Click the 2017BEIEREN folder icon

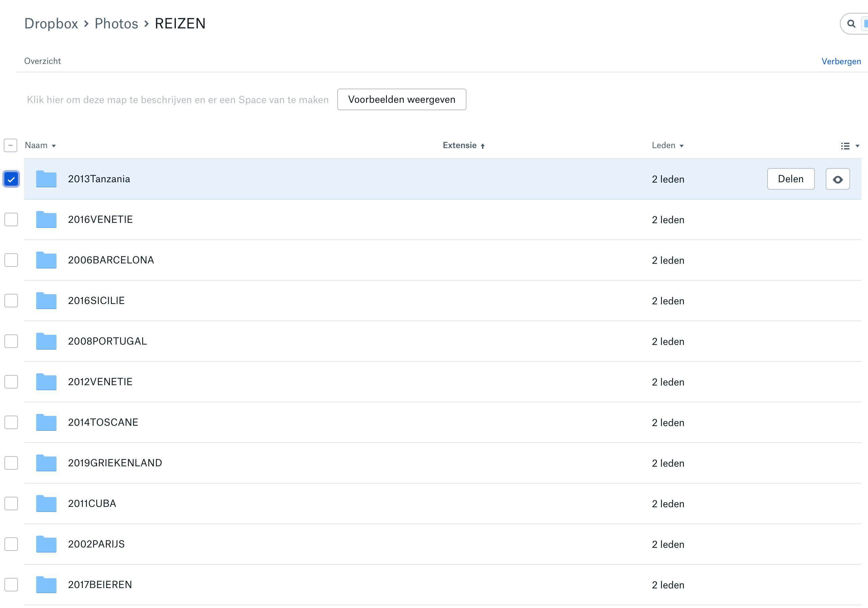click(x=46, y=585)
